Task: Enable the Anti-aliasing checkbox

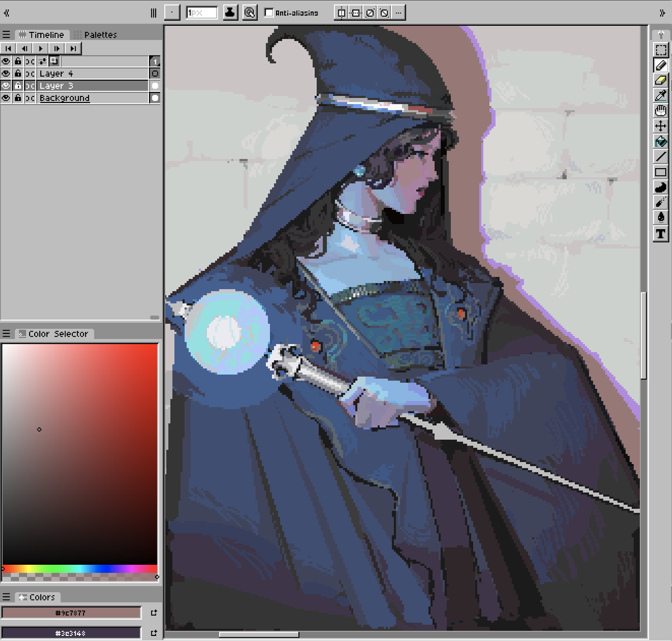Action: (269, 12)
